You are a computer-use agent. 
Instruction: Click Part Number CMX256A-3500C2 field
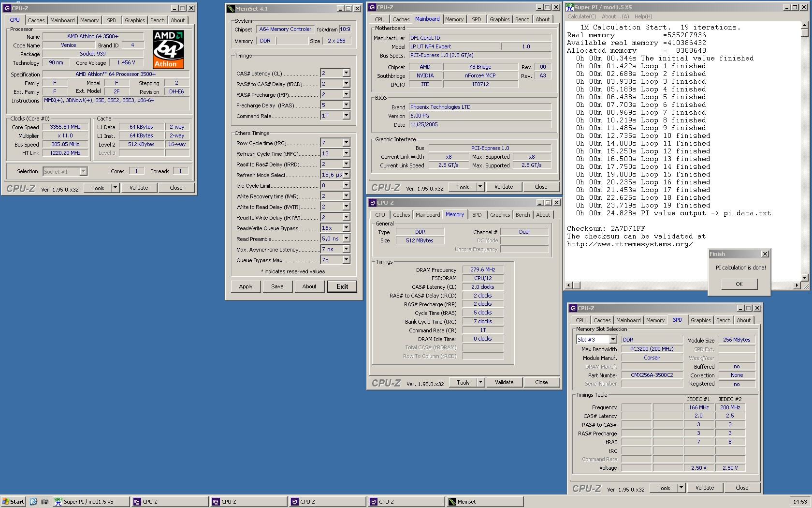pyautogui.click(x=652, y=375)
